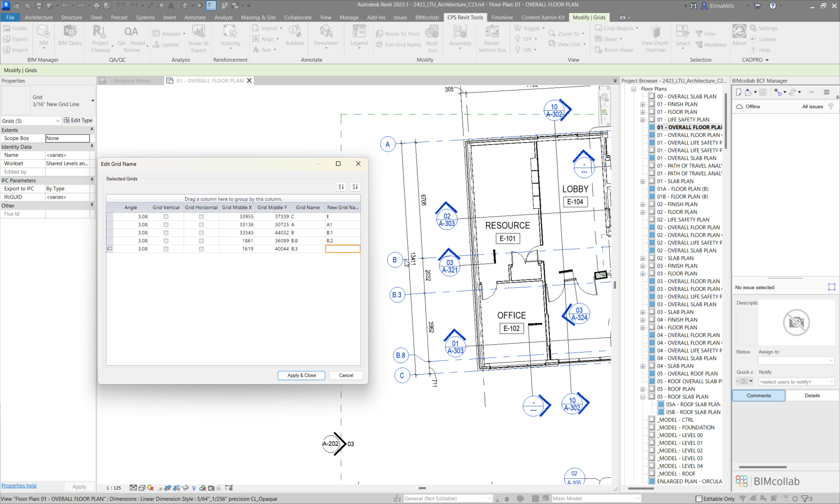
Task: Open the Grids (5) filter dropdown
Action: [58, 121]
